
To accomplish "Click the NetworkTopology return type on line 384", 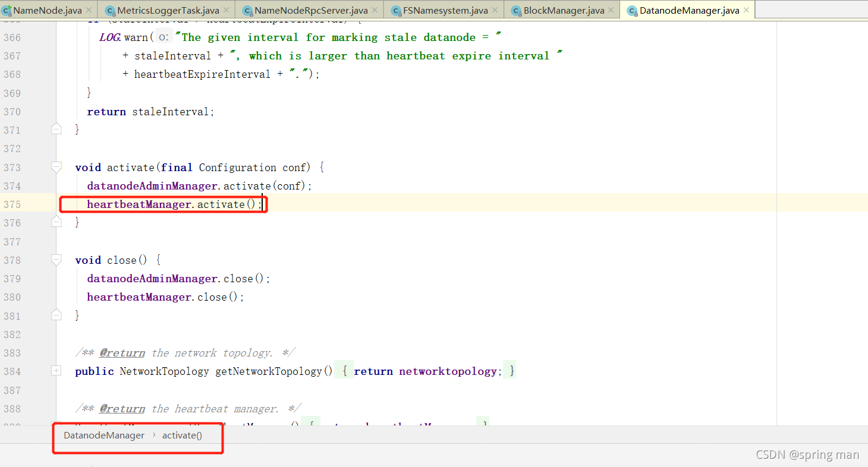I will coord(164,371).
